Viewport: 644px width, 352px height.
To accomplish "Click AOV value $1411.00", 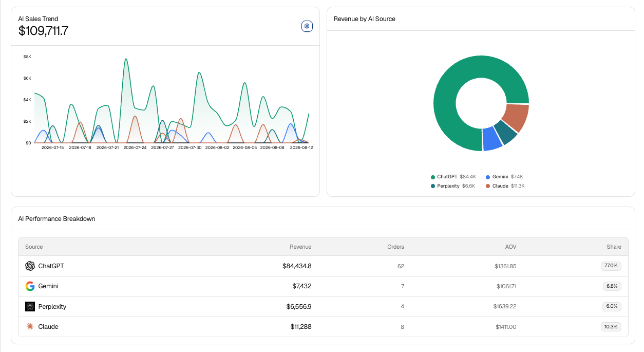I will coord(506,327).
